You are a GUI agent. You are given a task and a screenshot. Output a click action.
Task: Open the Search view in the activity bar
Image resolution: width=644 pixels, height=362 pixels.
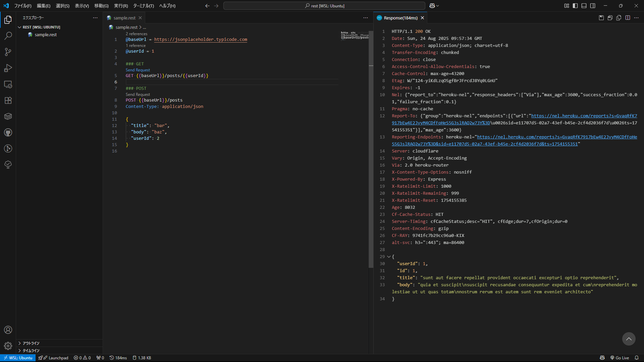(x=8, y=36)
